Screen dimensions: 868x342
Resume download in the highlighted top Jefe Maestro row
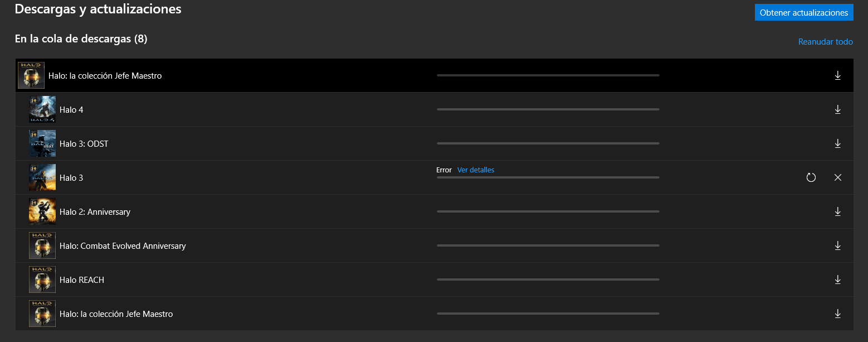click(837, 75)
